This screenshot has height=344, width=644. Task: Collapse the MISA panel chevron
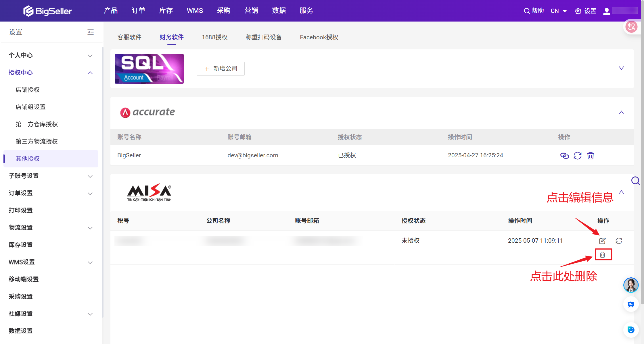pyautogui.click(x=621, y=192)
